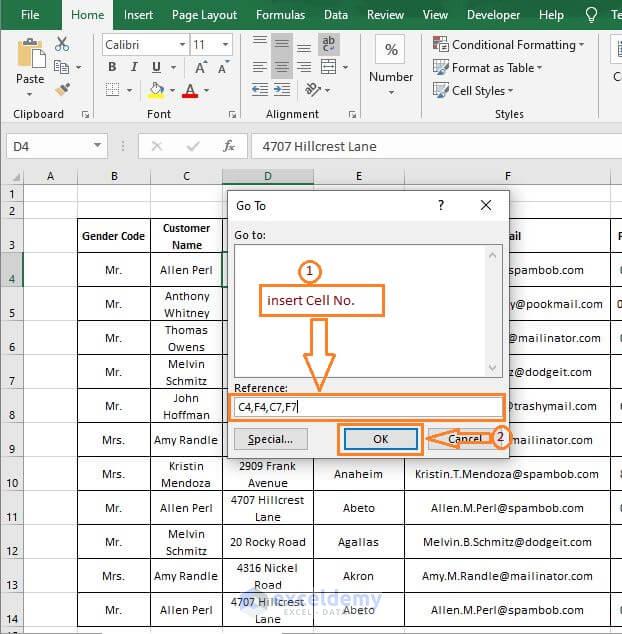Align text left
This screenshot has width=622, height=634.
[260, 67]
